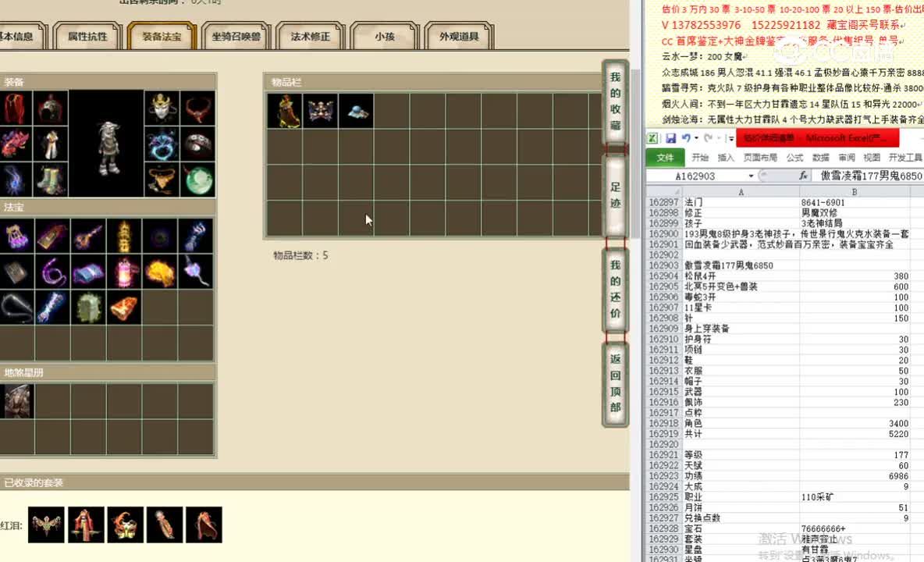Click cell containing 傲雪凌霜177男鬼6850
The width and height of the screenshot is (924, 562).
point(741,265)
